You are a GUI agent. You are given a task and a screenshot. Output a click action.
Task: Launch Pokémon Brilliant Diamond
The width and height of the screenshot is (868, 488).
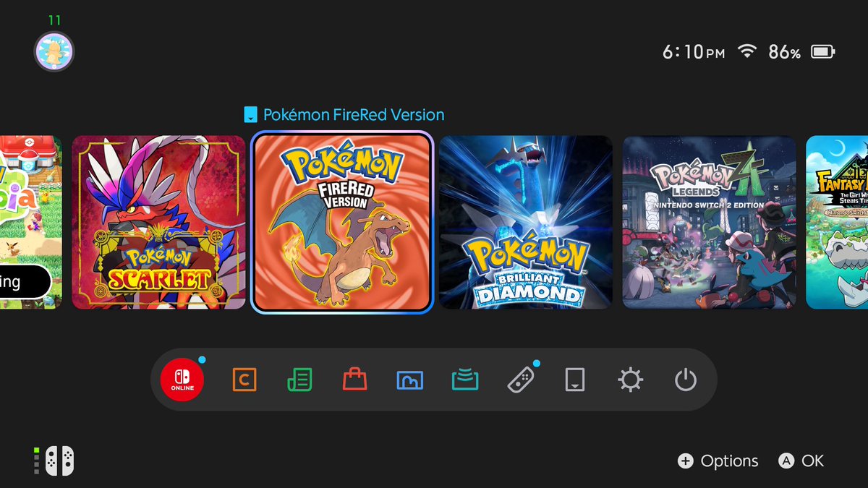[x=526, y=223]
